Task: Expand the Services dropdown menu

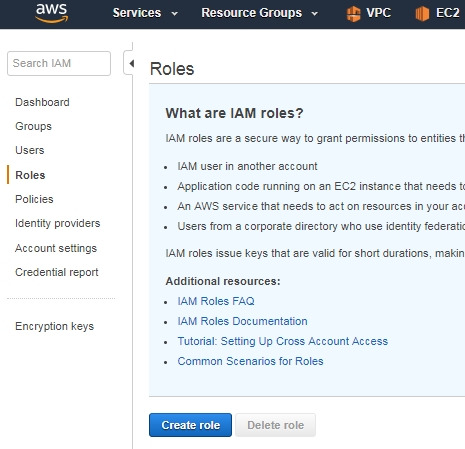Action: tap(145, 13)
